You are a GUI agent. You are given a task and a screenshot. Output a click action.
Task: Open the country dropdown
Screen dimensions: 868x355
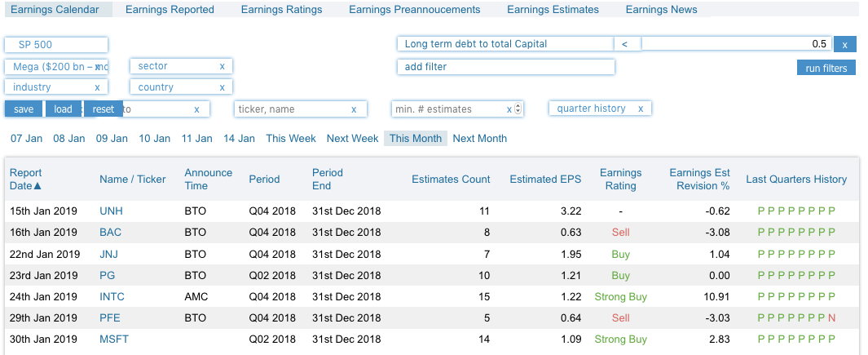coord(181,87)
